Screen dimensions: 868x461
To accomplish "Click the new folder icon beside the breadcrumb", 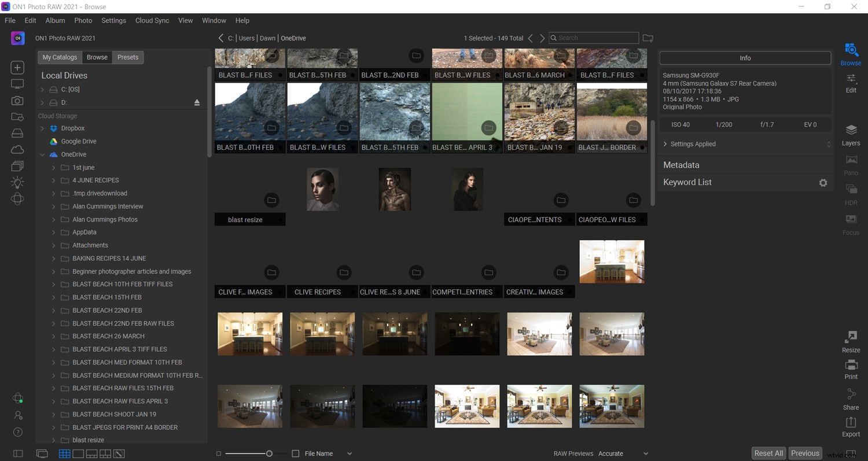I will pyautogui.click(x=648, y=38).
